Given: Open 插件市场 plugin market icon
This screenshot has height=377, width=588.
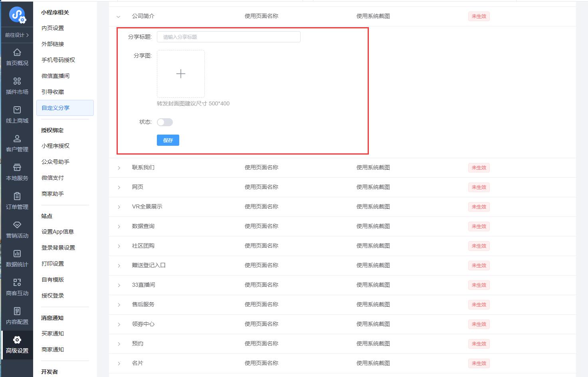Looking at the screenshot, I should point(17,81).
